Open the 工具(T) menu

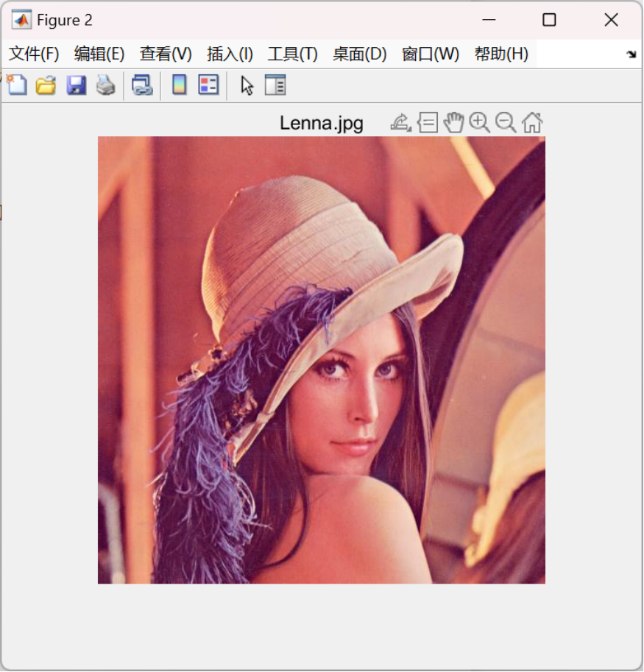[293, 54]
